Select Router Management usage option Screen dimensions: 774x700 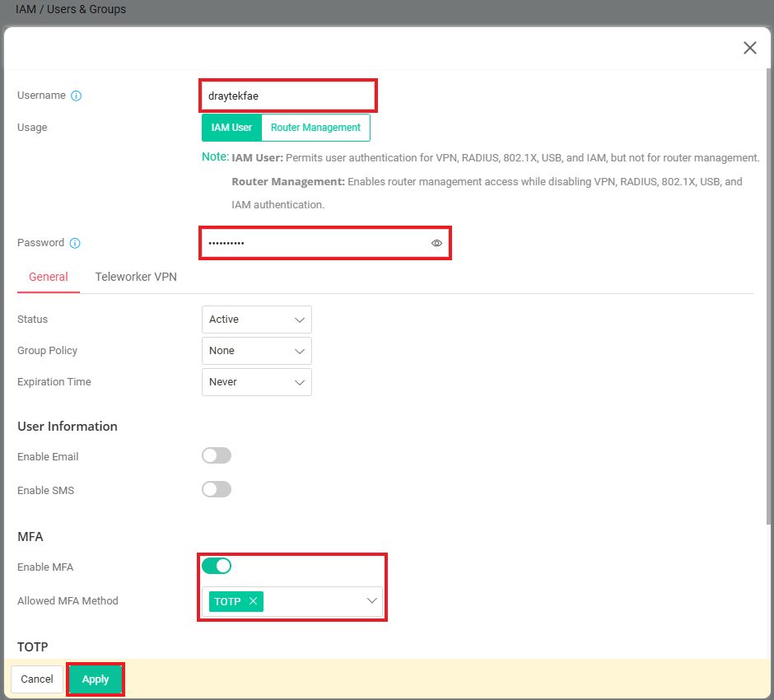[x=315, y=128]
